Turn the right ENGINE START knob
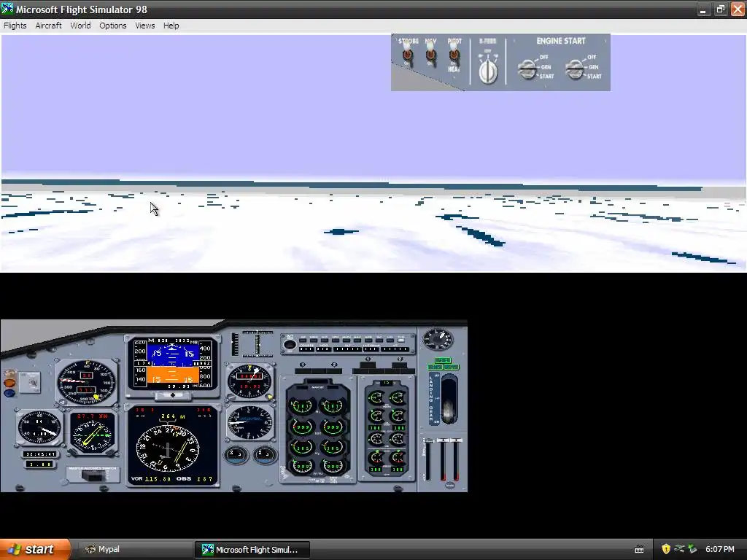Image resolution: width=747 pixels, height=560 pixels. pos(575,69)
